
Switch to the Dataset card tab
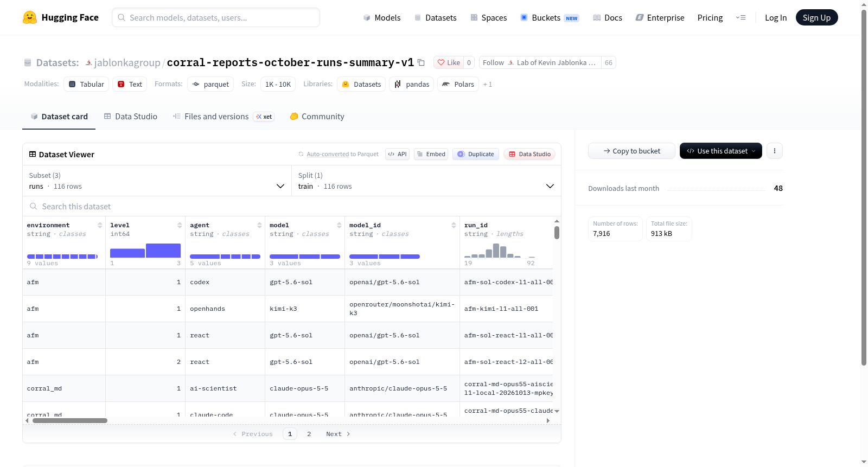[x=59, y=117]
